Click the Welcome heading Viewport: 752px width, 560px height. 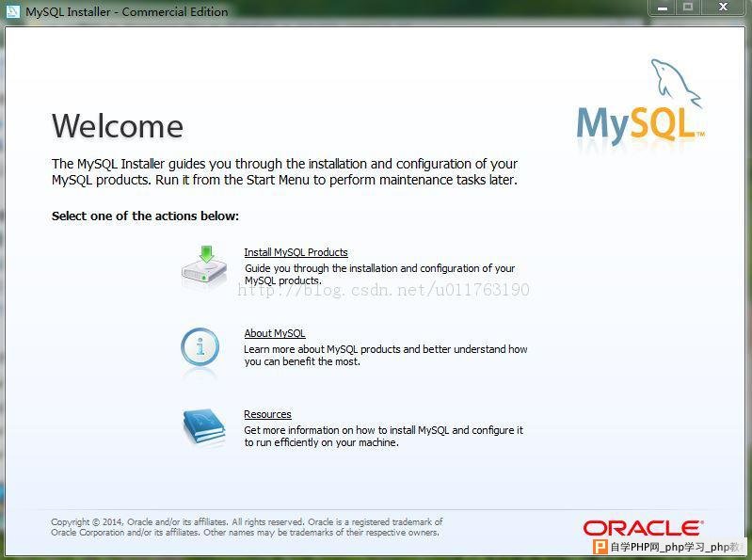(118, 126)
